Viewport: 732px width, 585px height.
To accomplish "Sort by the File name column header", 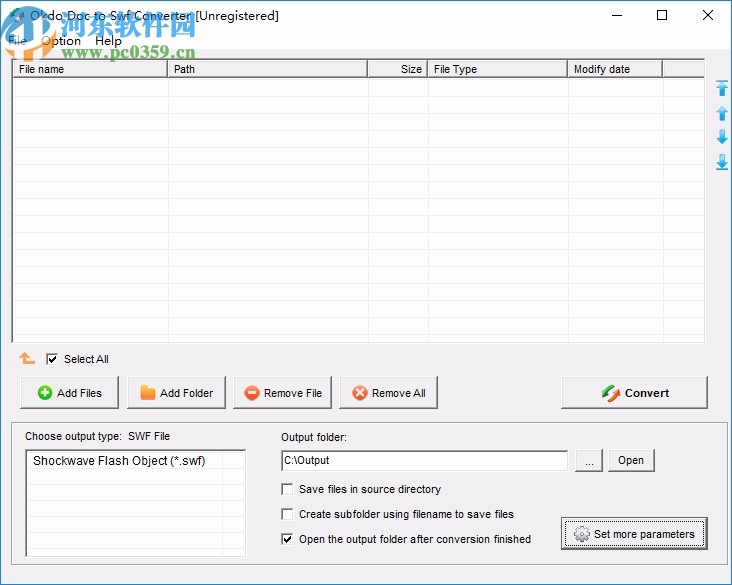I will click(90, 69).
